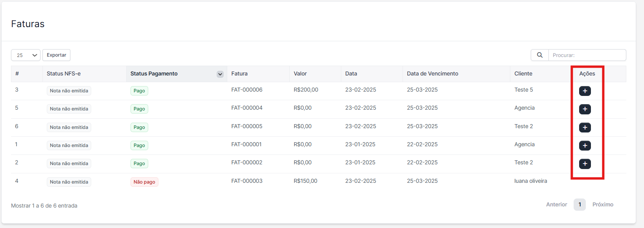This screenshot has height=228, width=644.
Task: Click the magnifying glass search icon
Action: [x=539, y=55]
